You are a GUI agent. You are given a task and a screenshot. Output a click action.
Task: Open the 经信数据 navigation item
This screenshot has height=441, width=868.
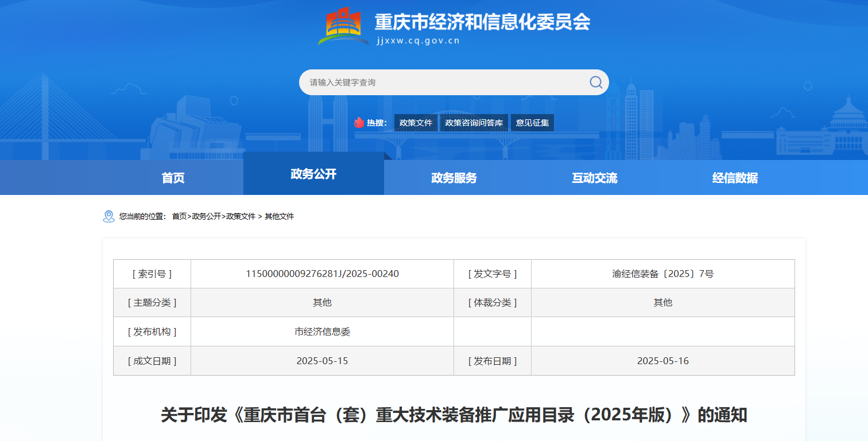735,178
